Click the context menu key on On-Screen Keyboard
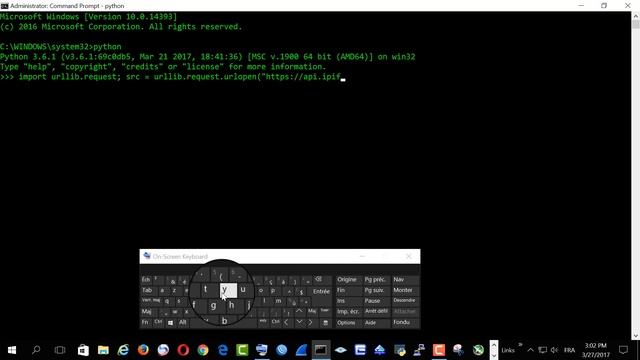Image resolution: width=640 pixels, height=360 pixels. pos(325,322)
